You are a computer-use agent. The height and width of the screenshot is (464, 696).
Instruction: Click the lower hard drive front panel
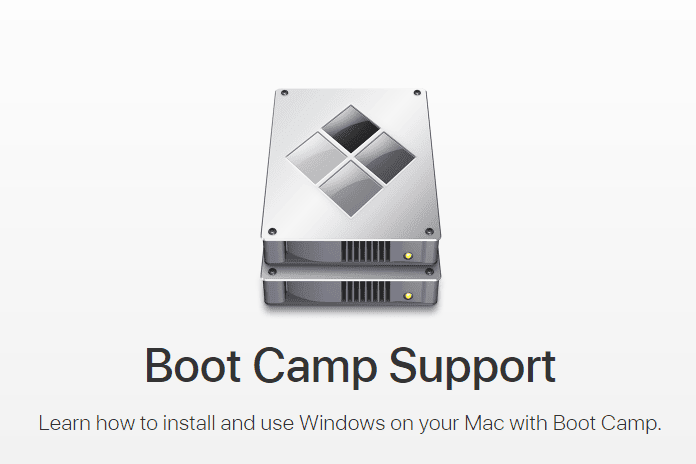tap(351, 292)
